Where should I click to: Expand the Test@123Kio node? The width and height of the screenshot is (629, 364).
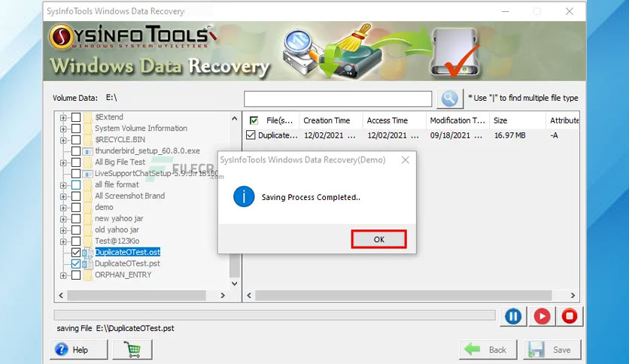pos(63,241)
